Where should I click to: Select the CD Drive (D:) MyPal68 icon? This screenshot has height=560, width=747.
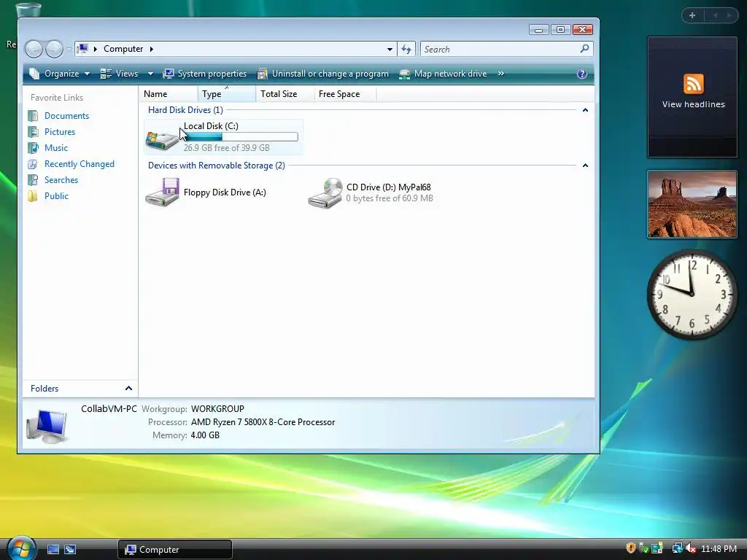tap(325, 192)
